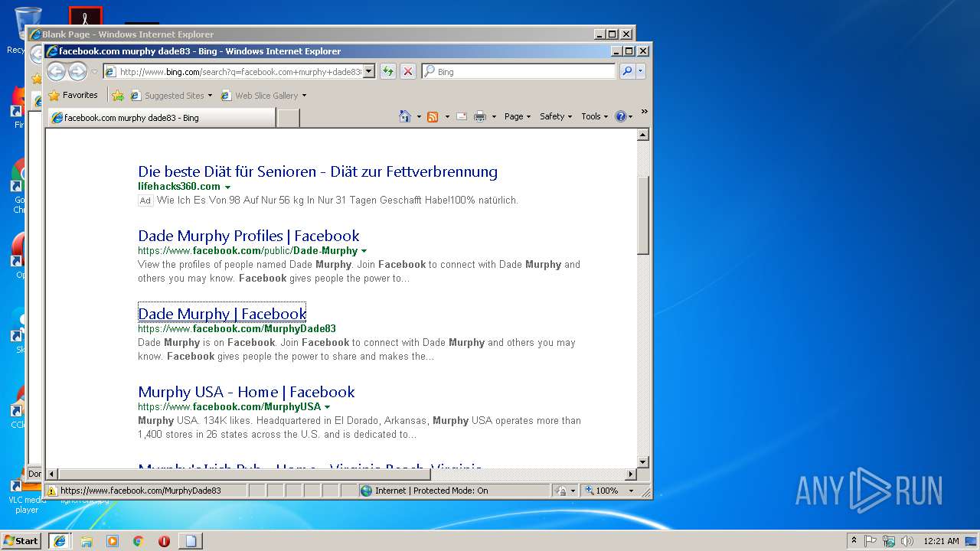Image resolution: width=980 pixels, height=551 pixels.
Task: Expand Web Slice Gallery dropdown
Action: pos(304,96)
